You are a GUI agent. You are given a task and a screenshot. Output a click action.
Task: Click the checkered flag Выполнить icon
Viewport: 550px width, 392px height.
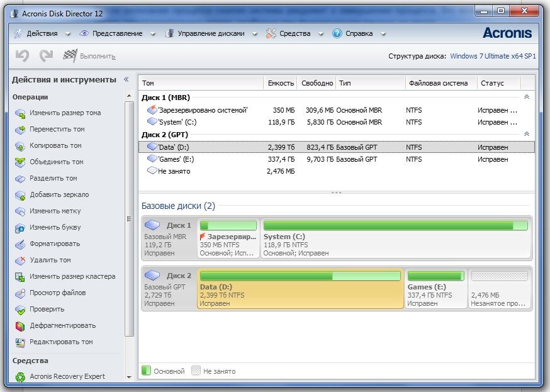pyautogui.click(x=70, y=56)
